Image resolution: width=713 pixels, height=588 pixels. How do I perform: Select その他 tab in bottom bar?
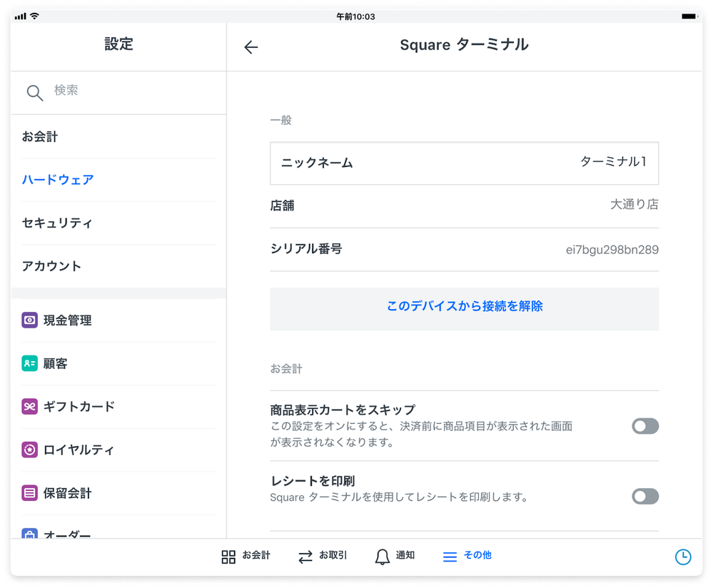pos(467,556)
